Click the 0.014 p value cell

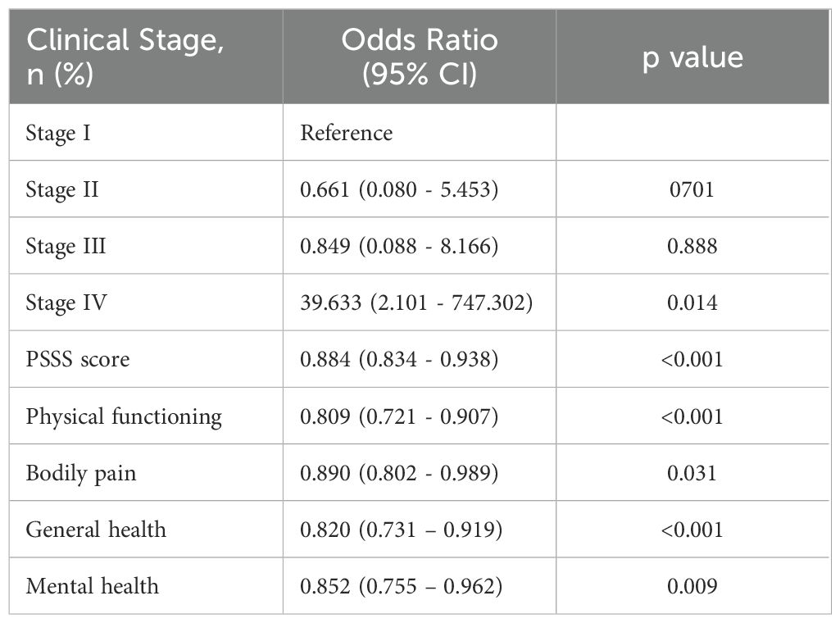tap(692, 302)
